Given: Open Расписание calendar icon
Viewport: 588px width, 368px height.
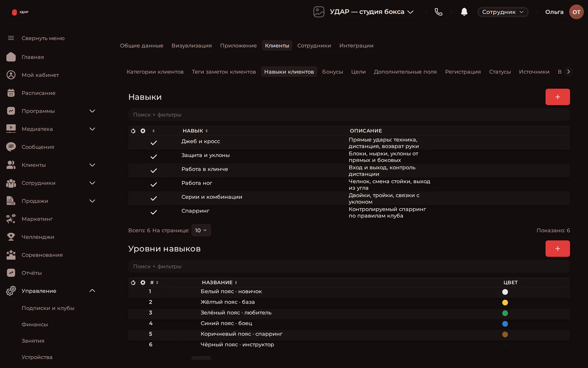Looking at the screenshot, I should coord(11,93).
